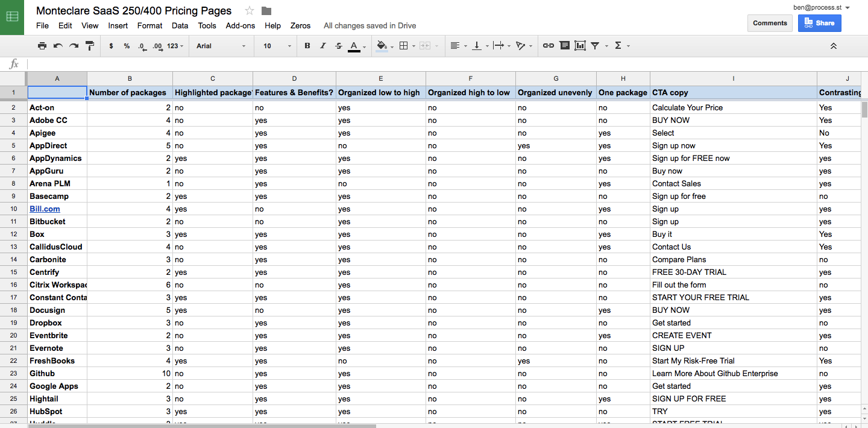Click All changes saved in Drive

click(370, 26)
